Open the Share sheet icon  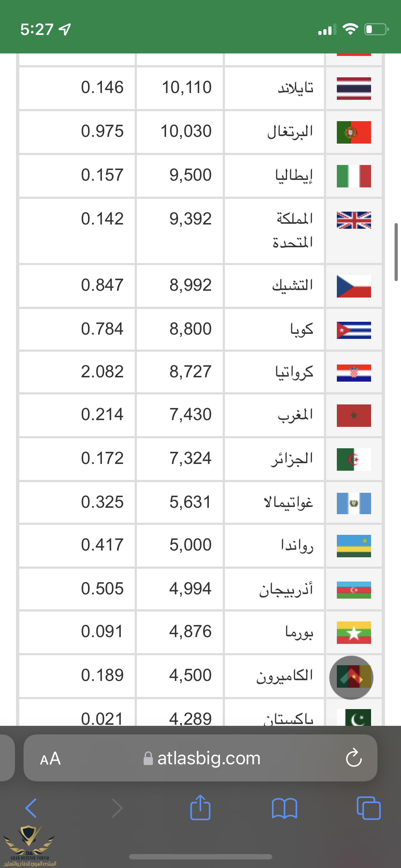click(200, 808)
